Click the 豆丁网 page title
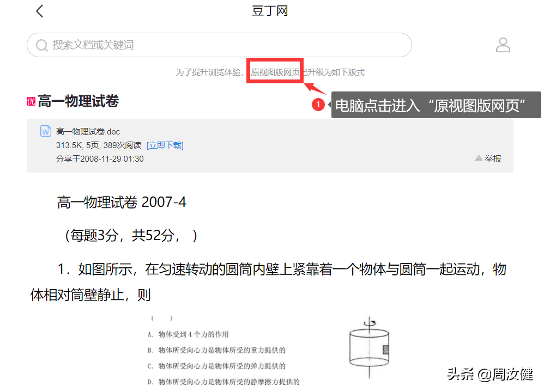Screen dimensions: 544x392 pyautogui.click(x=270, y=11)
